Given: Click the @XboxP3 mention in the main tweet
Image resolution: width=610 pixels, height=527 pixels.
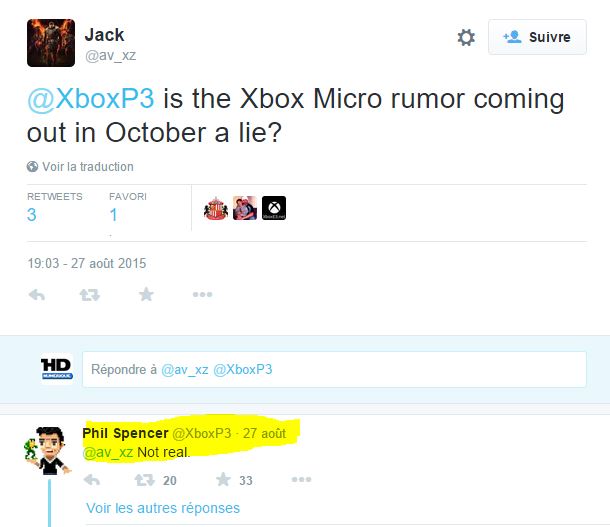Looking at the screenshot, I should [91, 99].
